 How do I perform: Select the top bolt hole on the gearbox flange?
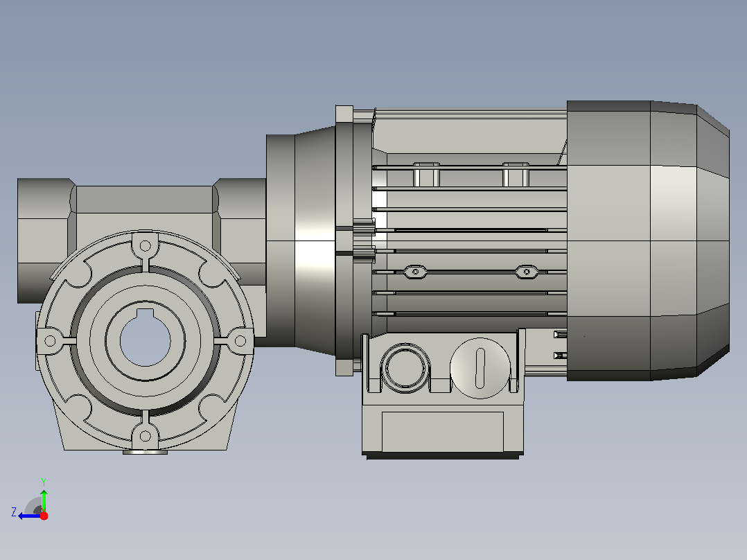click(x=146, y=247)
